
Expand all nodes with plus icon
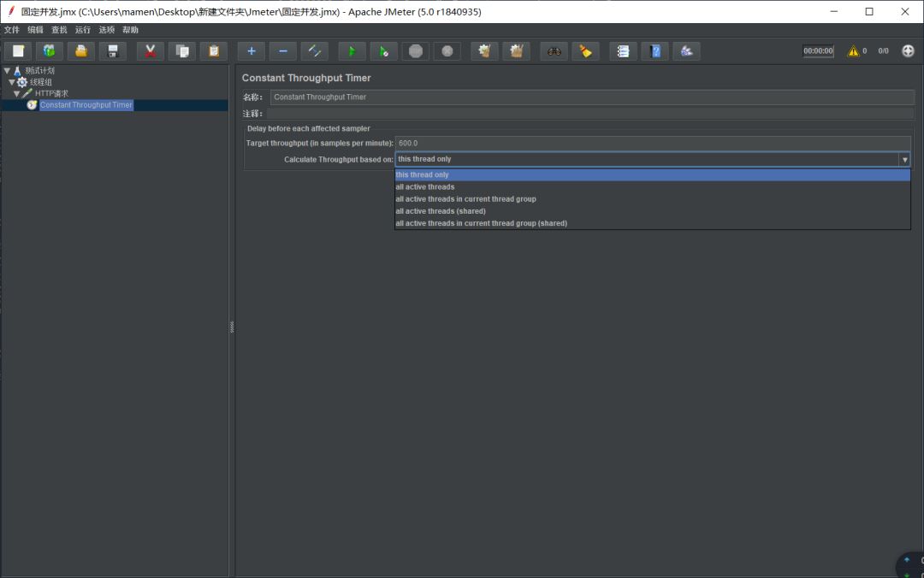tap(252, 51)
